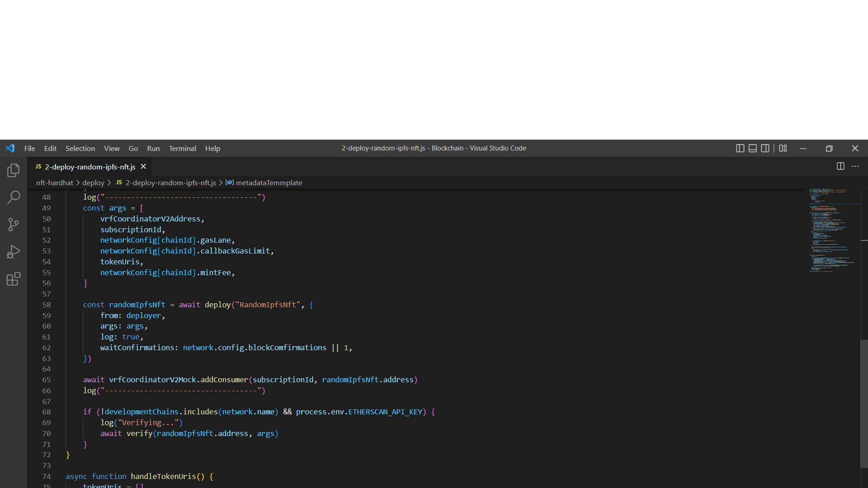Click handleTokenUris function name on line 74
The height and width of the screenshot is (488, 868).
pos(163,476)
